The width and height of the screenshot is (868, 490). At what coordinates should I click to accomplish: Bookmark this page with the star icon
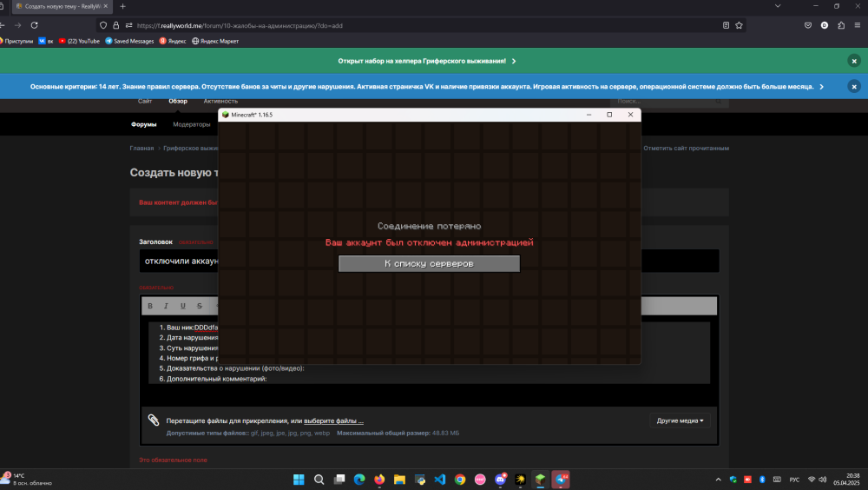coord(739,25)
